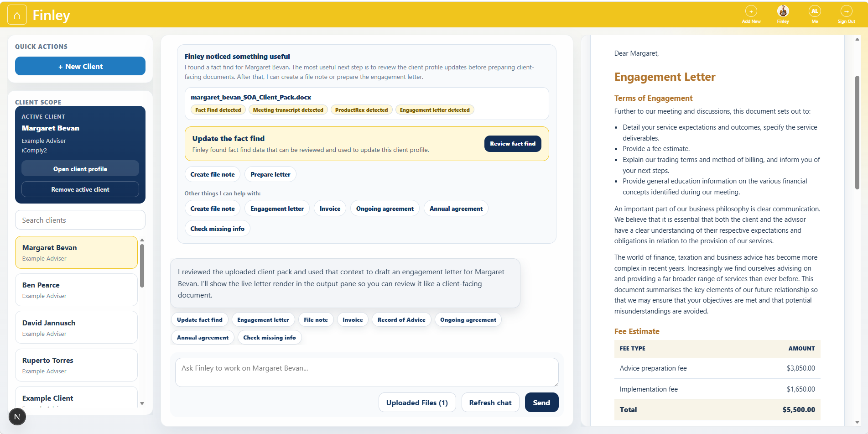This screenshot has height=434, width=868.
Task: Click output pane scroll up arrow
Action: 857,39
